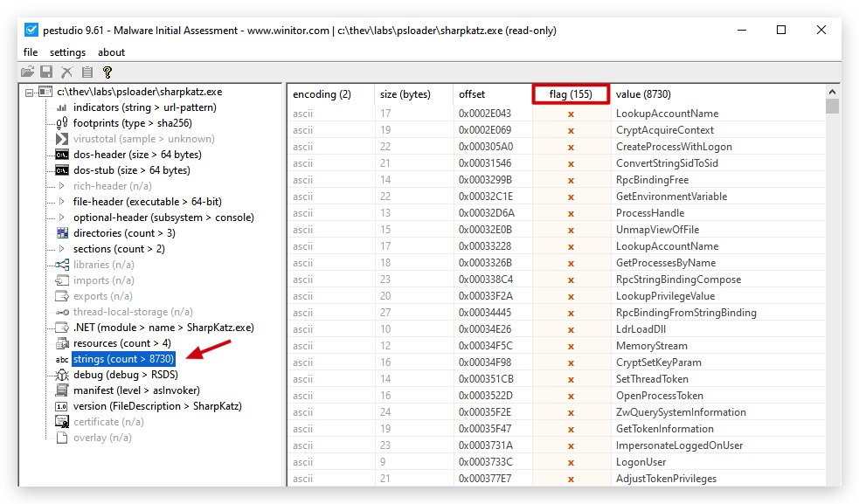This screenshot has width=859, height=504.
Task: Click the version 1.0 icon
Action: tap(62, 406)
